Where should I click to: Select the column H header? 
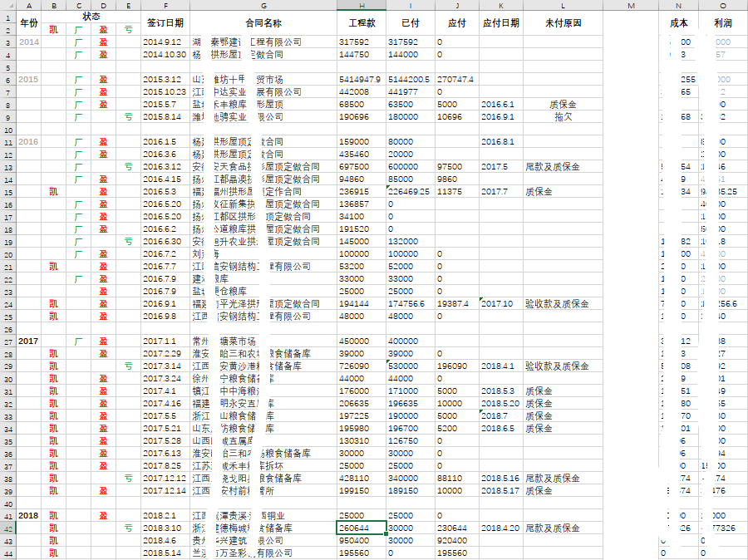click(362, 6)
